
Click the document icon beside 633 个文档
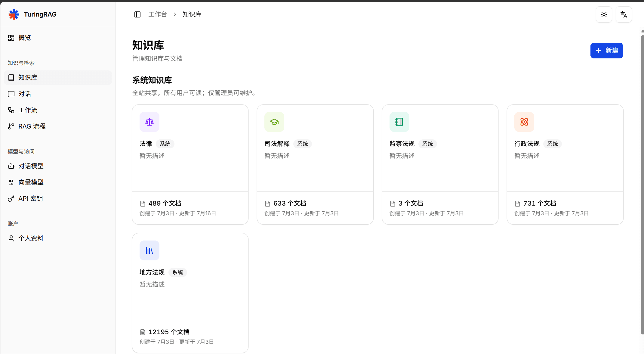(267, 204)
